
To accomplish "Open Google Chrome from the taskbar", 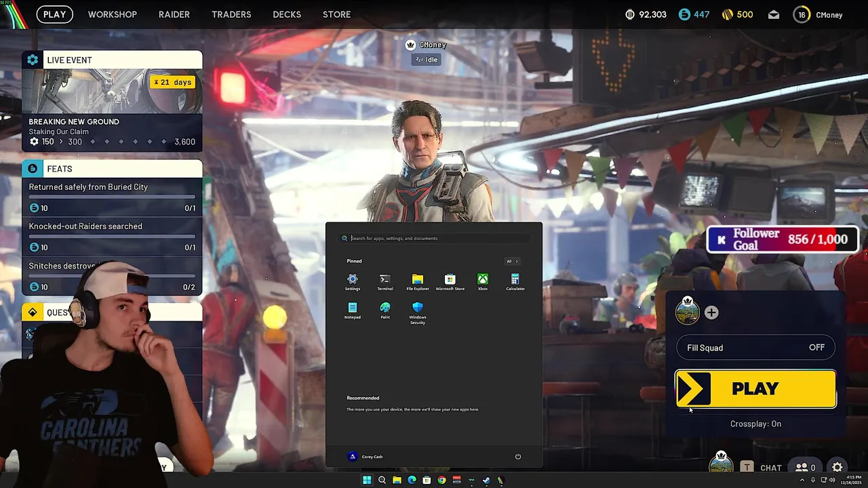I will point(441,480).
